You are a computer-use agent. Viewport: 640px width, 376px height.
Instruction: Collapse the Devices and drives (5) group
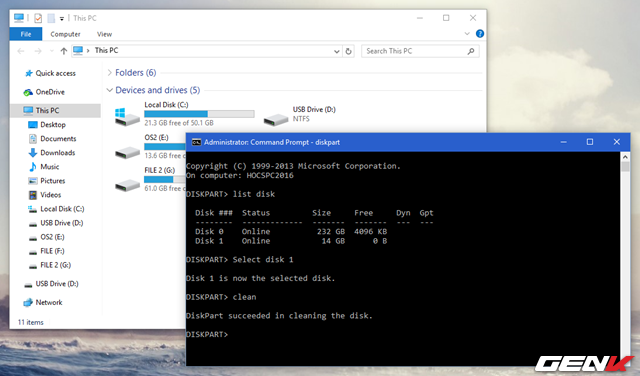(109, 90)
